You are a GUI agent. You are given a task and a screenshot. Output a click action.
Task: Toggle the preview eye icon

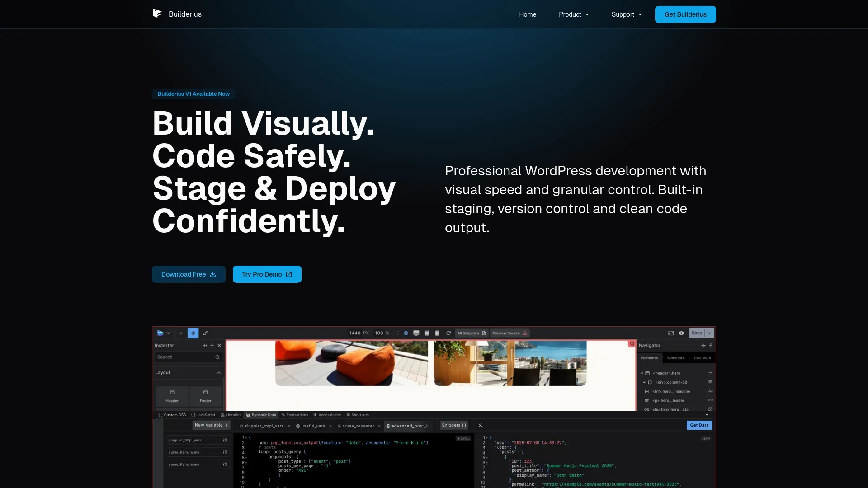pyautogui.click(x=681, y=333)
